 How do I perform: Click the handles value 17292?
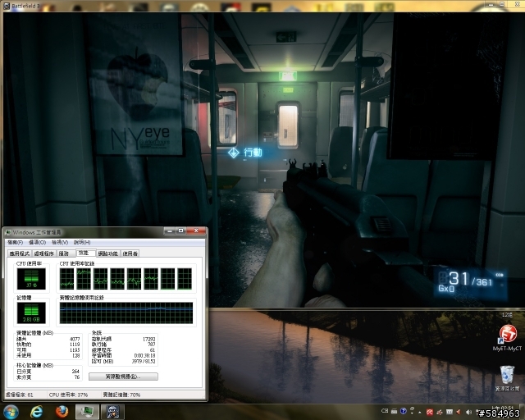149,339
